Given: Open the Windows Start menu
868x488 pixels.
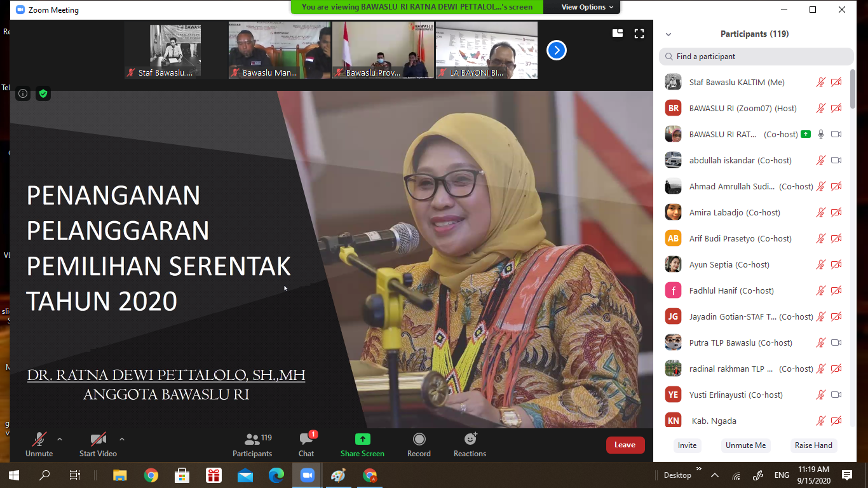Looking at the screenshot, I should tap(13, 475).
